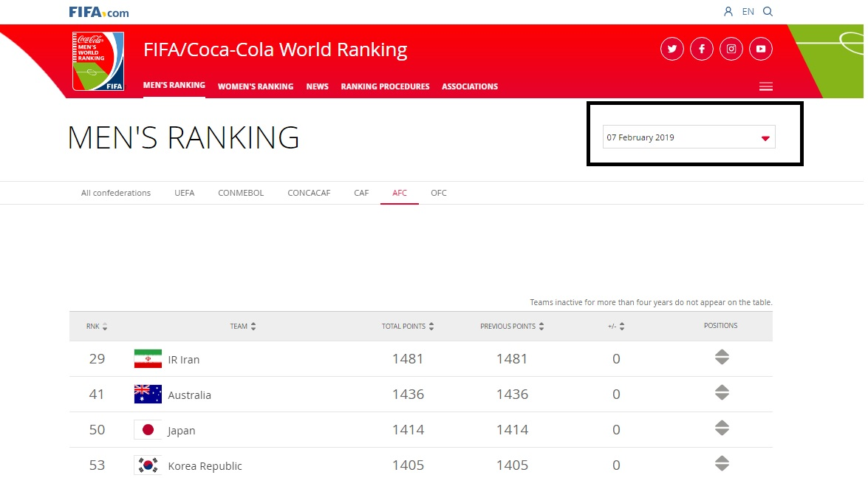Switch to the UEFA confederation tab
This screenshot has height=478, width=868.
pos(184,193)
